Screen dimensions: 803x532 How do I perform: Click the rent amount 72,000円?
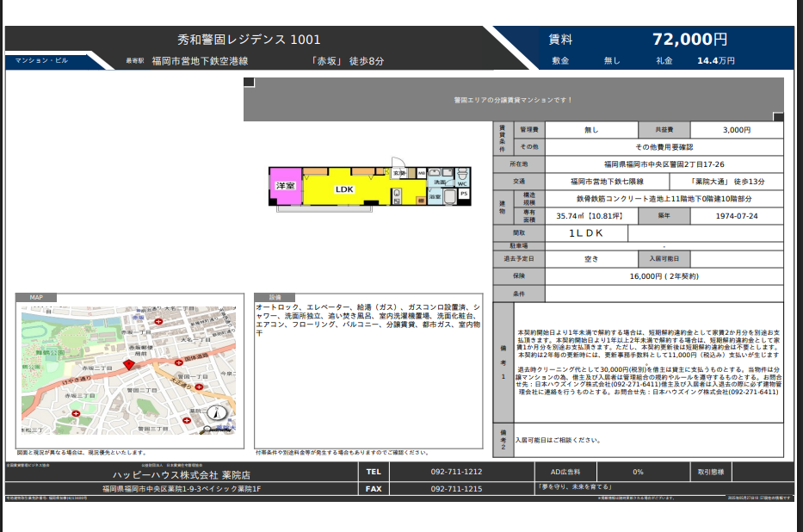pyautogui.click(x=689, y=40)
